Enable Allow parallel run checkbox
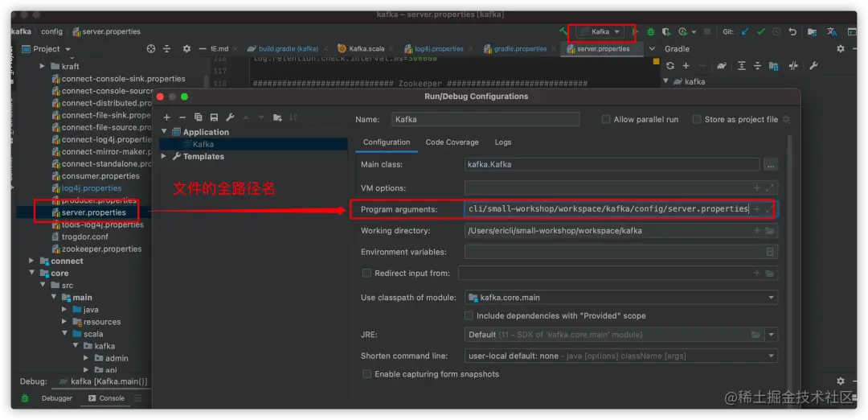 pos(606,119)
